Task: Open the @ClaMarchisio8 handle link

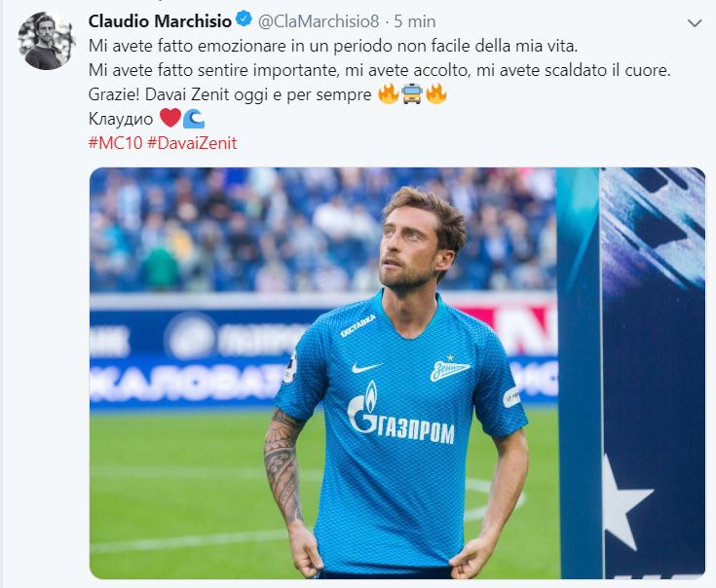Action: [319, 21]
